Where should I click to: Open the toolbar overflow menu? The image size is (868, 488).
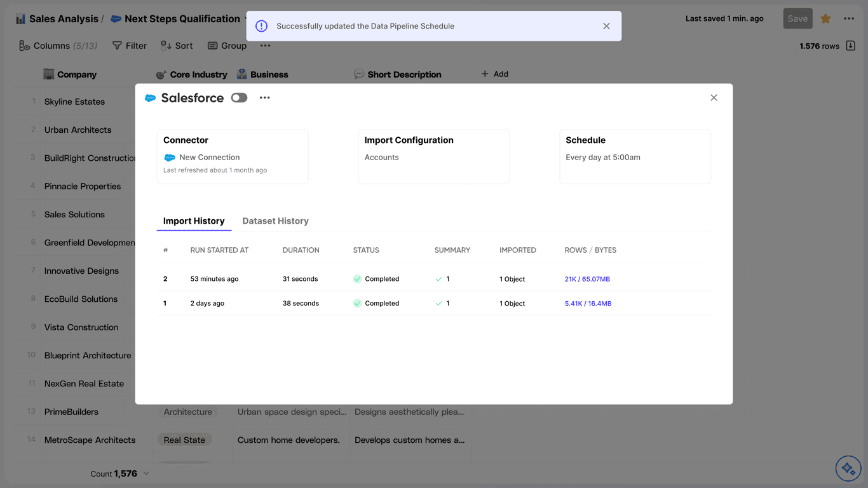(266, 46)
